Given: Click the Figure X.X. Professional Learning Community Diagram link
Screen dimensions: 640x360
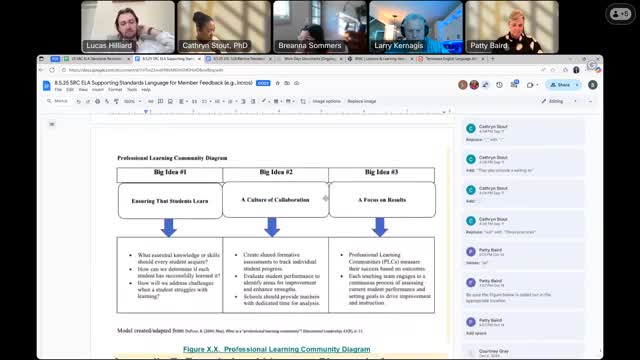Looking at the screenshot, I should point(277,349).
